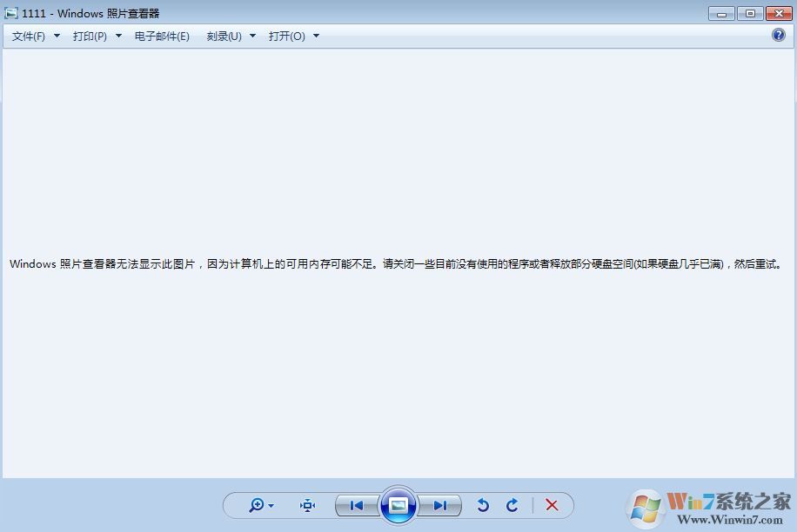Expand the 打印(P) dropdown arrow

pos(117,36)
